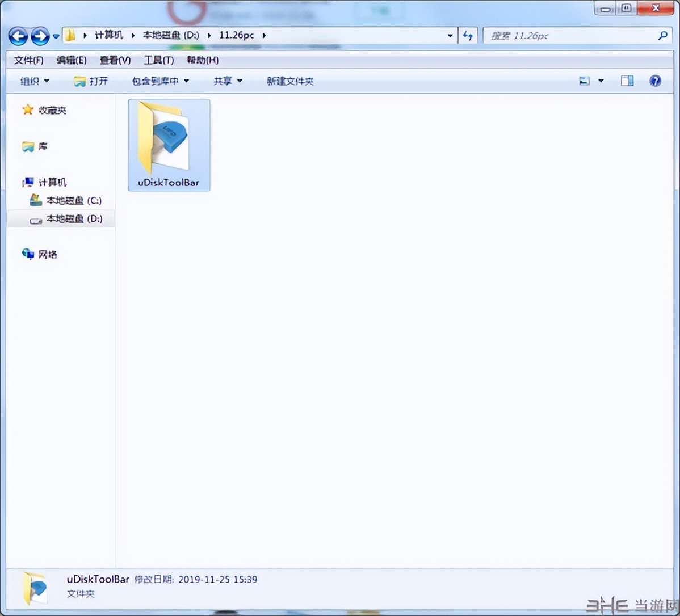Click the Forward navigation arrow button
The width and height of the screenshot is (680, 616).
[x=40, y=36]
